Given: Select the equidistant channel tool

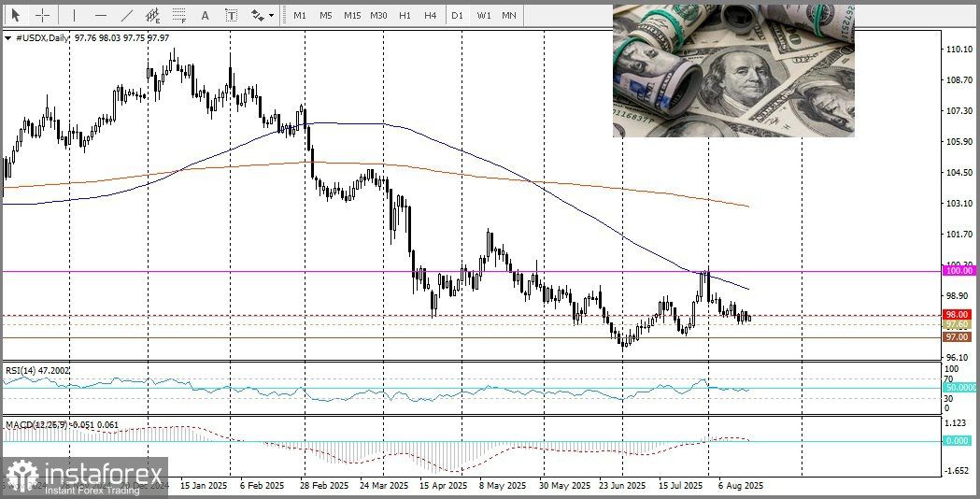Looking at the screenshot, I should click(152, 15).
